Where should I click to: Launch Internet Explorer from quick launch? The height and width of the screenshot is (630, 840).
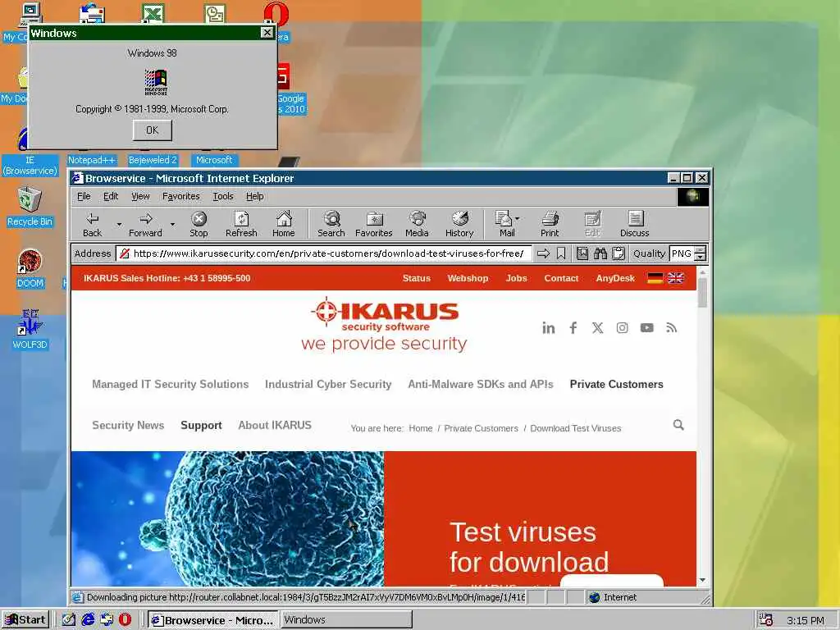(x=88, y=619)
